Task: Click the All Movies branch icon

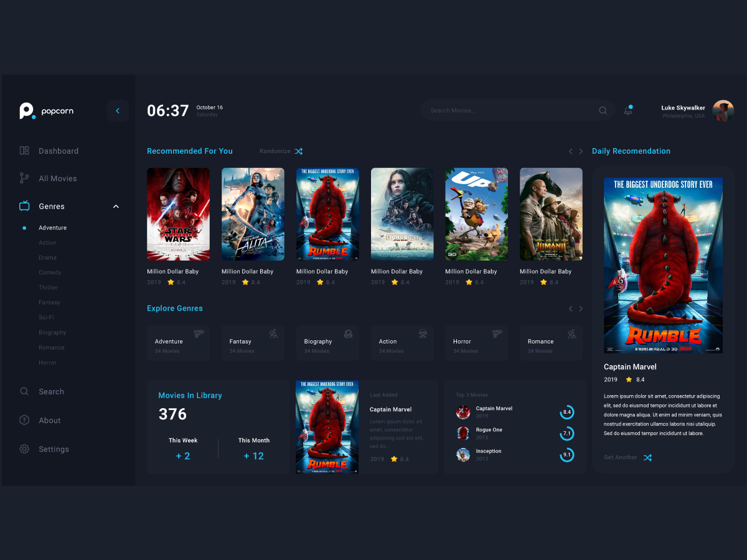Action: click(x=24, y=178)
